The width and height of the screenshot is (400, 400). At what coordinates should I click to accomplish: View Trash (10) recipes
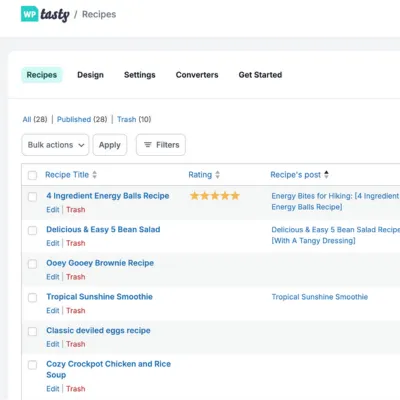(x=134, y=119)
